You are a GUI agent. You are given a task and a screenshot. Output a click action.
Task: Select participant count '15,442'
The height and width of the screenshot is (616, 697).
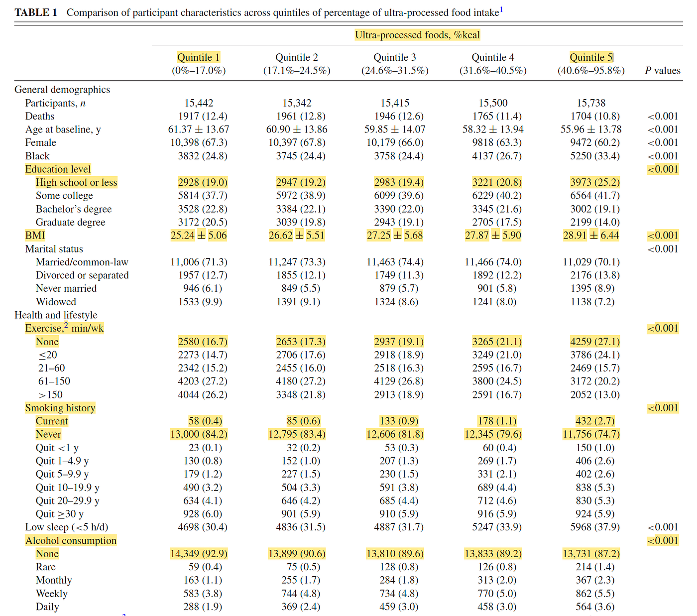199,103
